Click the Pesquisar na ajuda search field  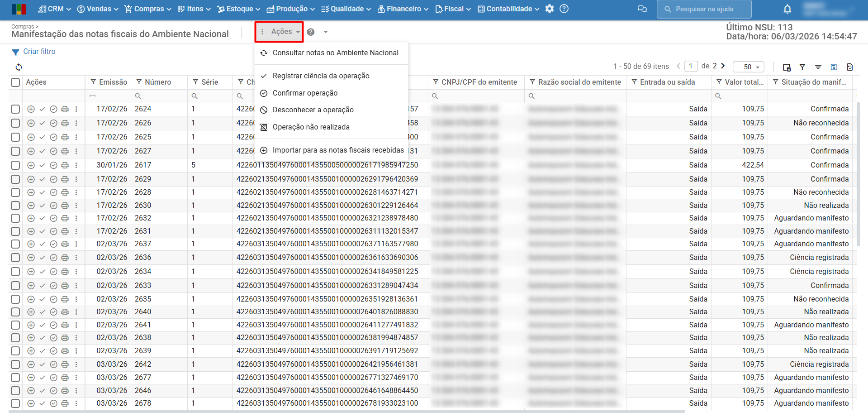(x=704, y=9)
